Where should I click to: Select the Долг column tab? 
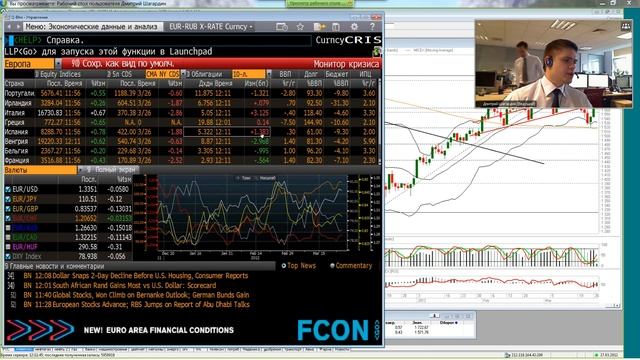pyautogui.click(x=311, y=74)
